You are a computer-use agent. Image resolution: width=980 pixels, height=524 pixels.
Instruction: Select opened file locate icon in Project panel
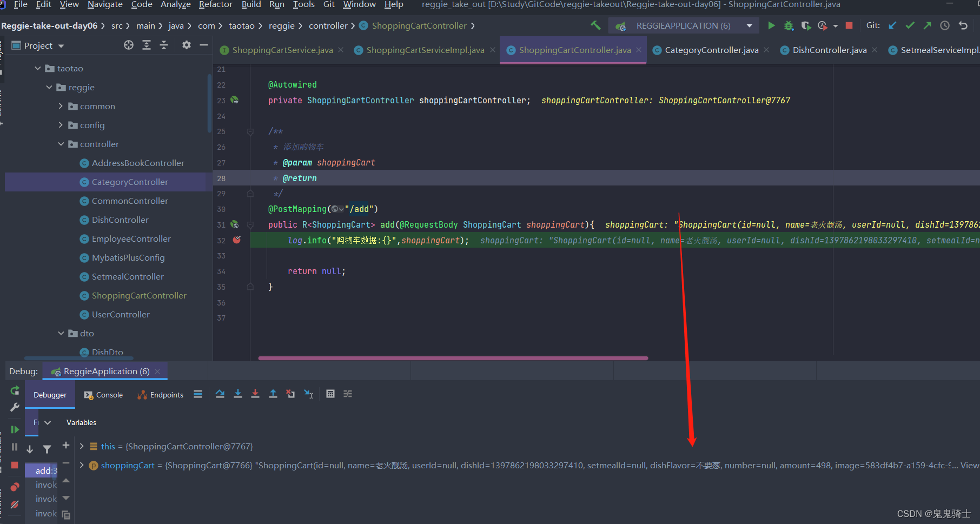[129, 45]
